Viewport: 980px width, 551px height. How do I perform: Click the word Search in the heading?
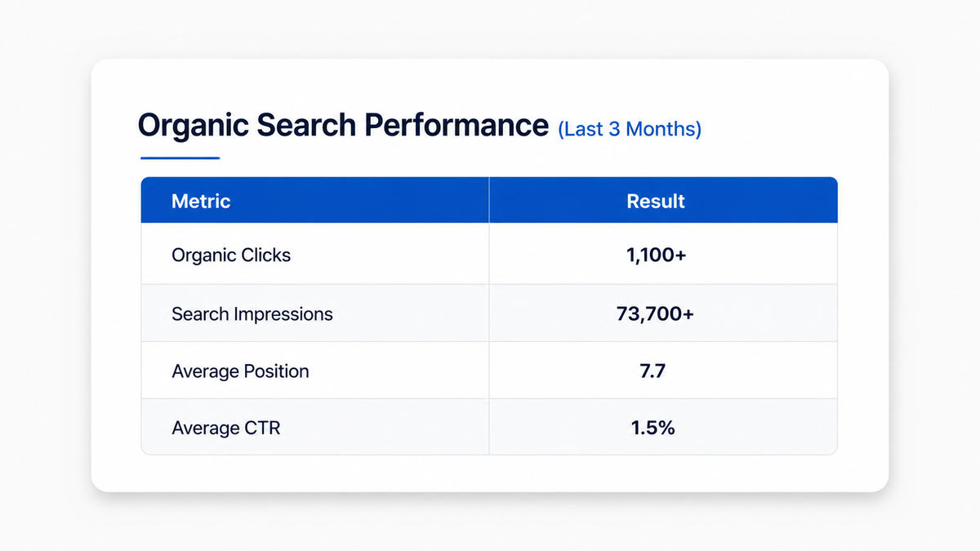pos(305,125)
